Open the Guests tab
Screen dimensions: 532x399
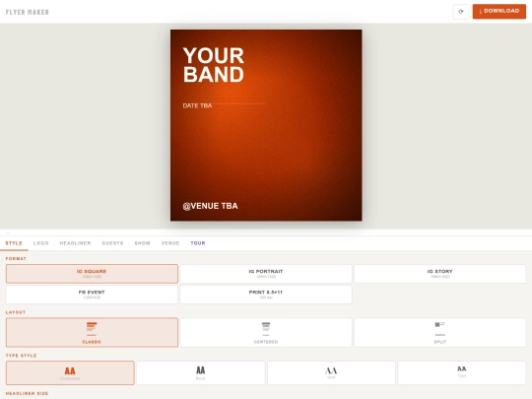coord(112,243)
